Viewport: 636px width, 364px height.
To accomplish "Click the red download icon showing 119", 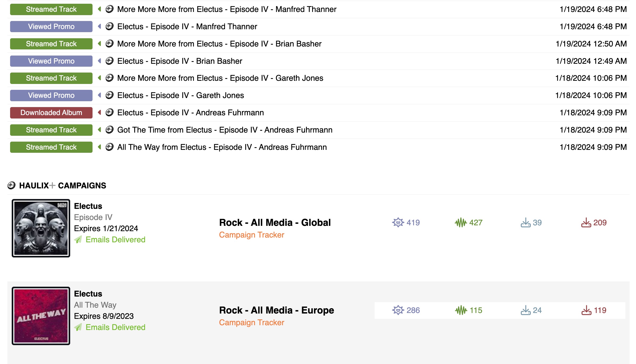I will click(x=586, y=310).
